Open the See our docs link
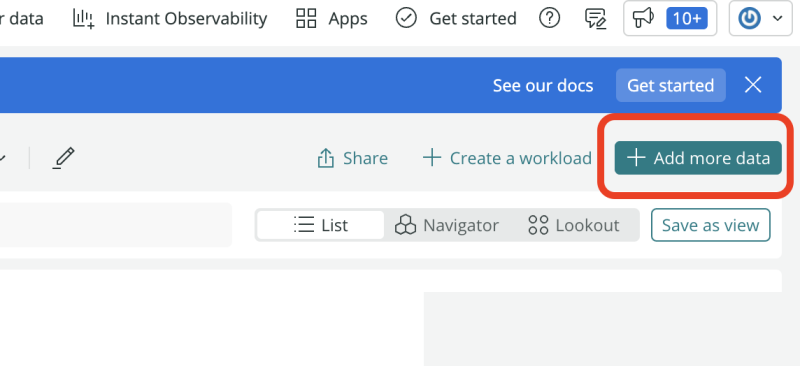 click(543, 85)
